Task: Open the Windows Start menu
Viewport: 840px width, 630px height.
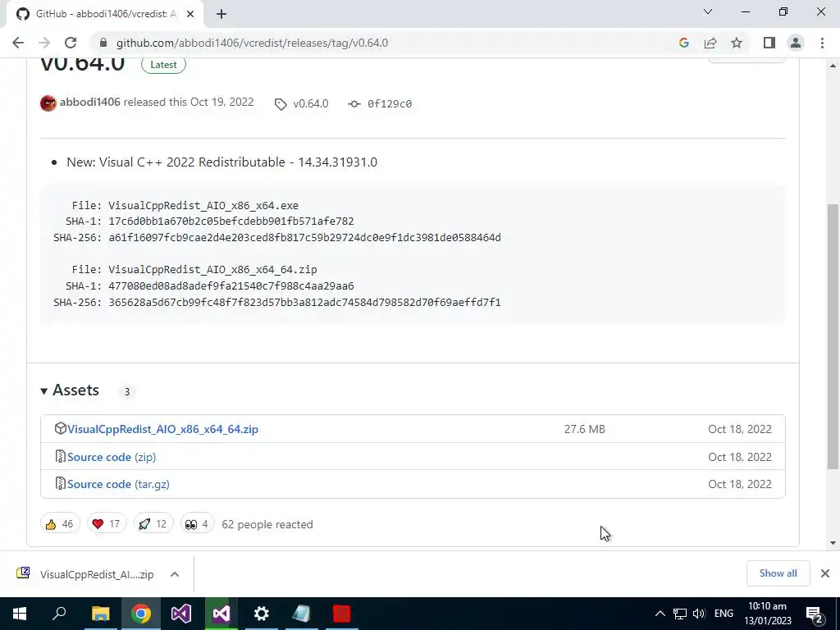Action: click(x=20, y=614)
